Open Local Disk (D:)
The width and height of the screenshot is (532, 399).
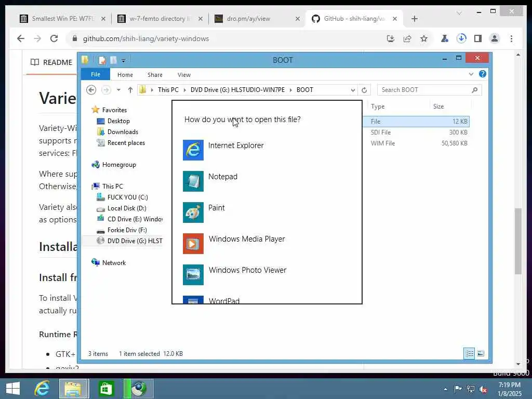point(127,208)
